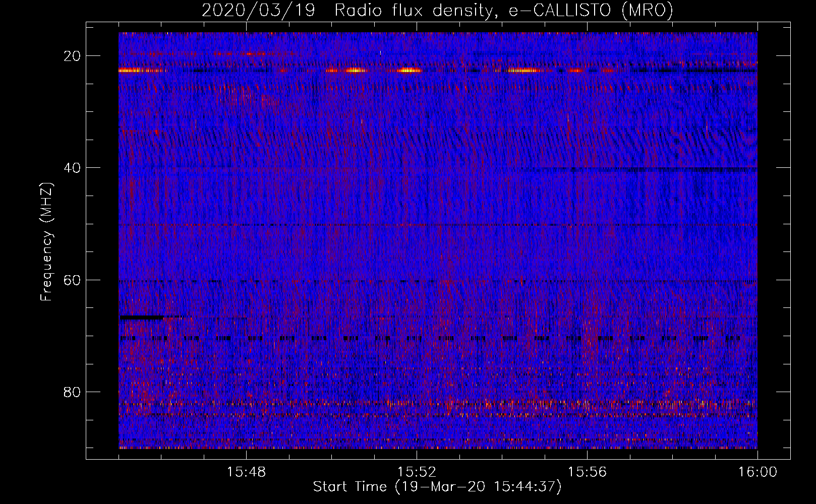This screenshot has height=504, width=816.
Task: Click the 20 frequency tick label
Action: [72, 56]
